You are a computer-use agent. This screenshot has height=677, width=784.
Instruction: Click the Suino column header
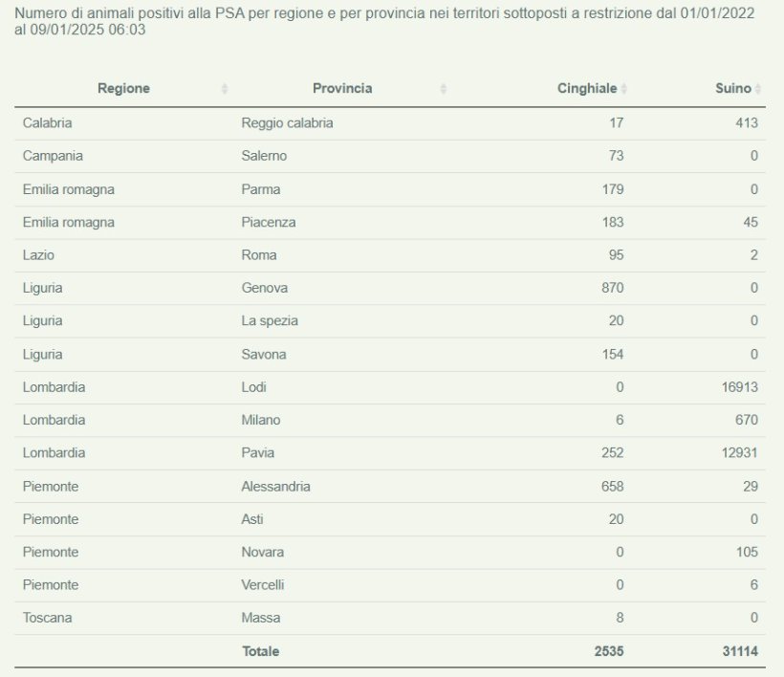coord(733,88)
